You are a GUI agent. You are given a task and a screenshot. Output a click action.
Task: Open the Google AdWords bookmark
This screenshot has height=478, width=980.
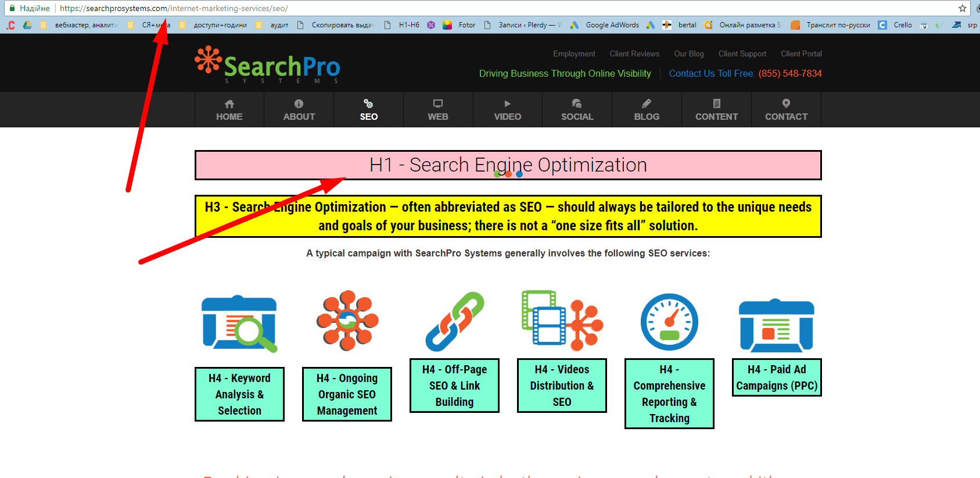pyautogui.click(x=605, y=25)
